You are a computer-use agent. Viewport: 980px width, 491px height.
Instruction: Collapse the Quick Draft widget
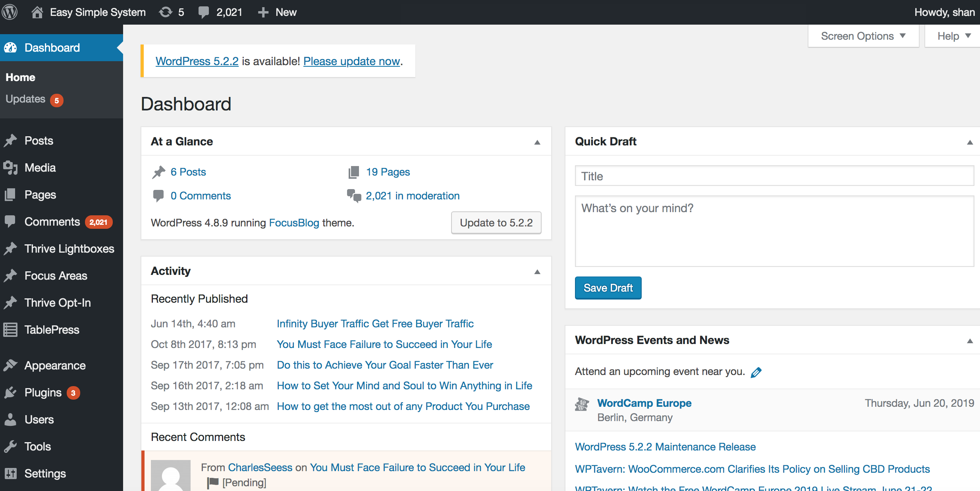(970, 142)
